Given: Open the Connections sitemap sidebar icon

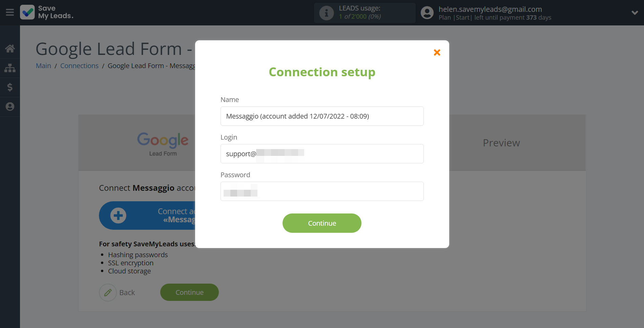Looking at the screenshot, I should [10, 68].
